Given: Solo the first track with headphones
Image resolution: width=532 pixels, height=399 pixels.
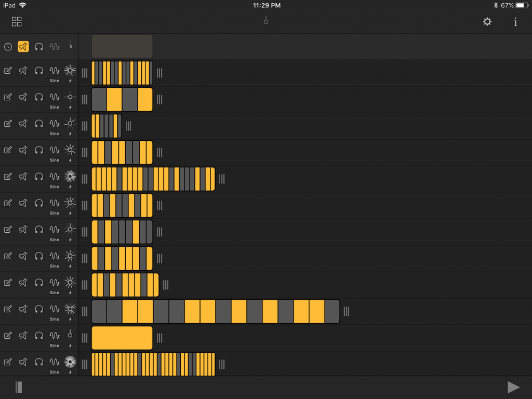Looking at the screenshot, I should pos(39,71).
